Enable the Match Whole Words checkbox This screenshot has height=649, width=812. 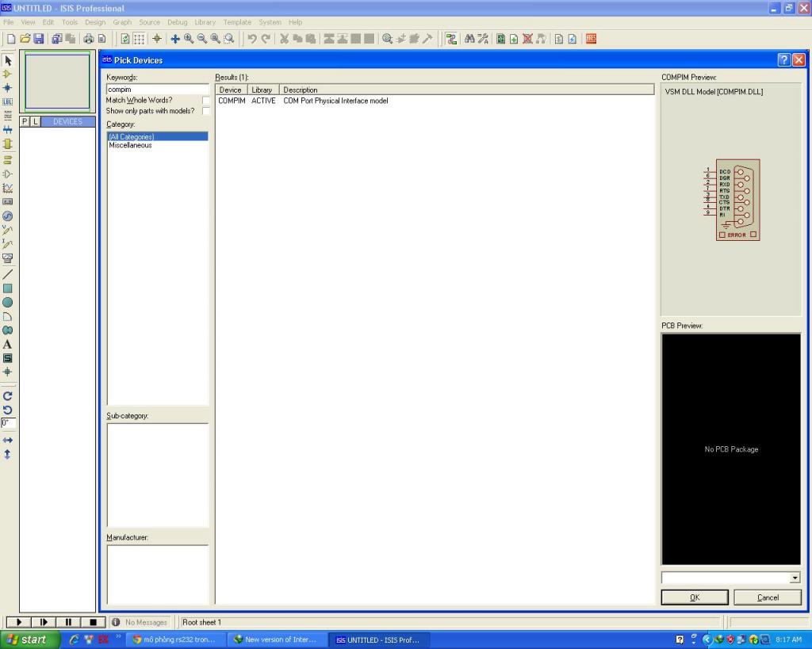206,101
